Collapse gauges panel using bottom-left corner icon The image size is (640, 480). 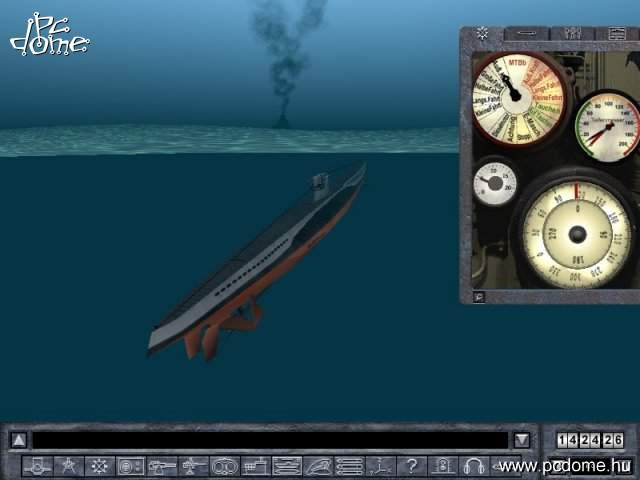point(479,296)
